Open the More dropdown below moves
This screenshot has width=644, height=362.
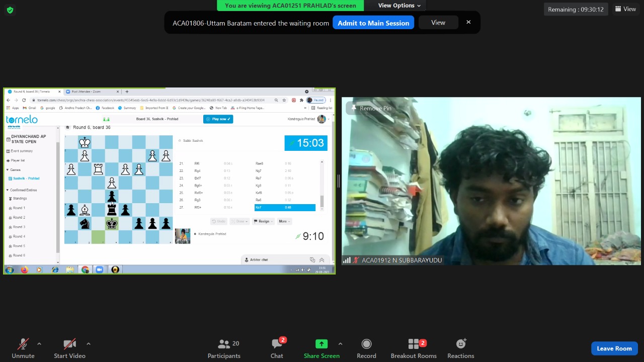click(x=284, y=221)
